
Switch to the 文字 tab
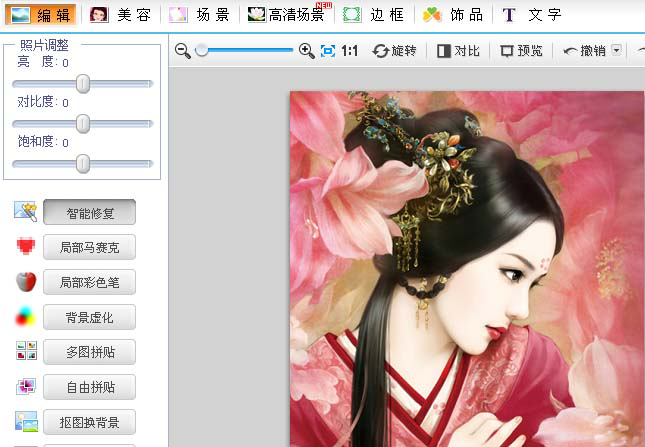coord(532,15)
